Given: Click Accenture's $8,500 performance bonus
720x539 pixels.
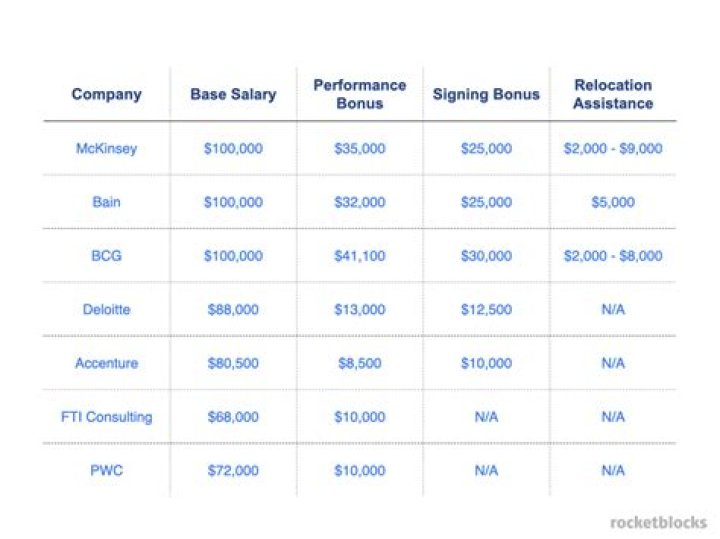Looking at the screenshot, I should [x=359, y=364].
